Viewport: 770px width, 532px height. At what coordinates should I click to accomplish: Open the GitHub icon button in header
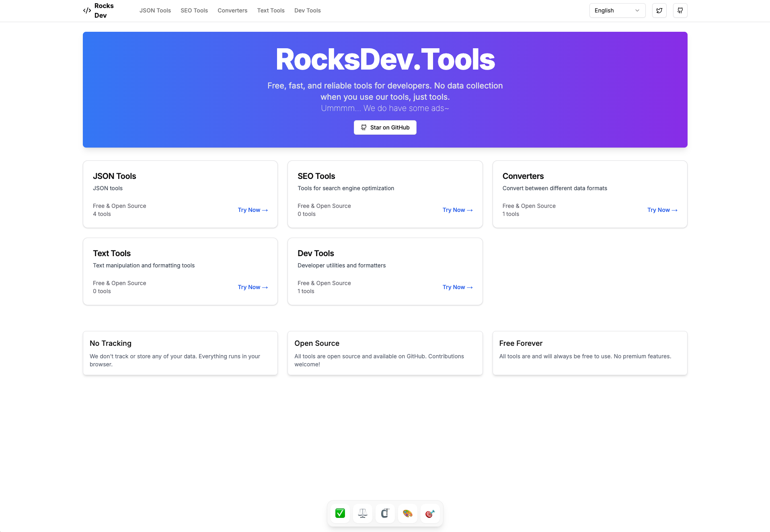point(680,10)
